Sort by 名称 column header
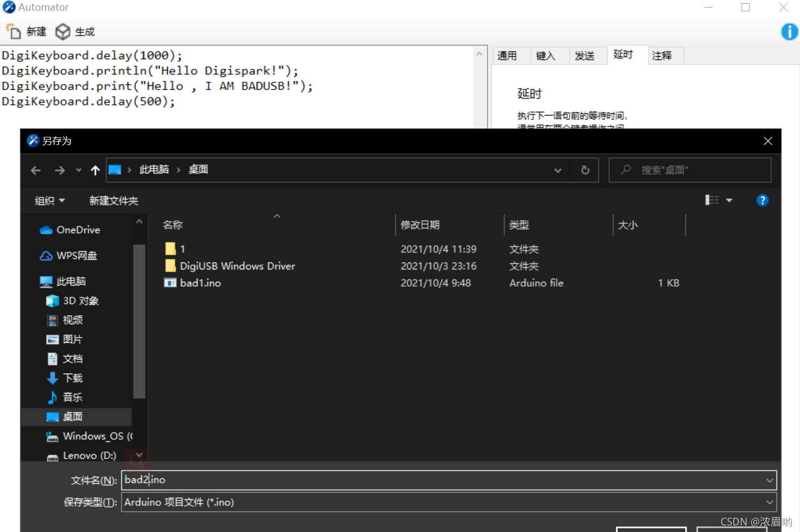The height and width of the screenshot is (532, 800). pyautogui.click(x=172, y=225)
